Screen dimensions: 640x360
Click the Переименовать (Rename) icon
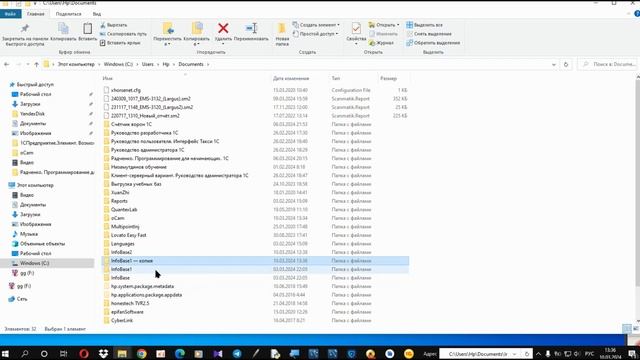pyautogui.click(x=251, y=28)
